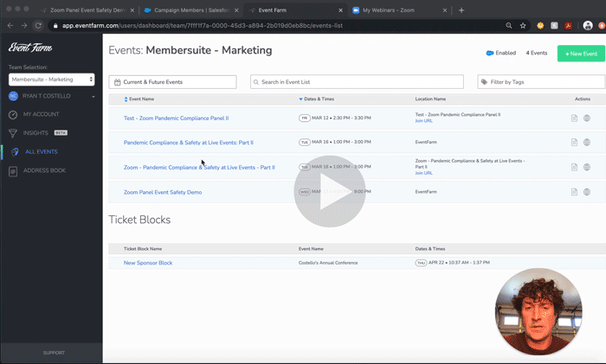The width and height of the screenshot is (606, 364).
Task: Click document icon for Test Zoom Pandemic Panel row
Action: [x=574, y=118]
